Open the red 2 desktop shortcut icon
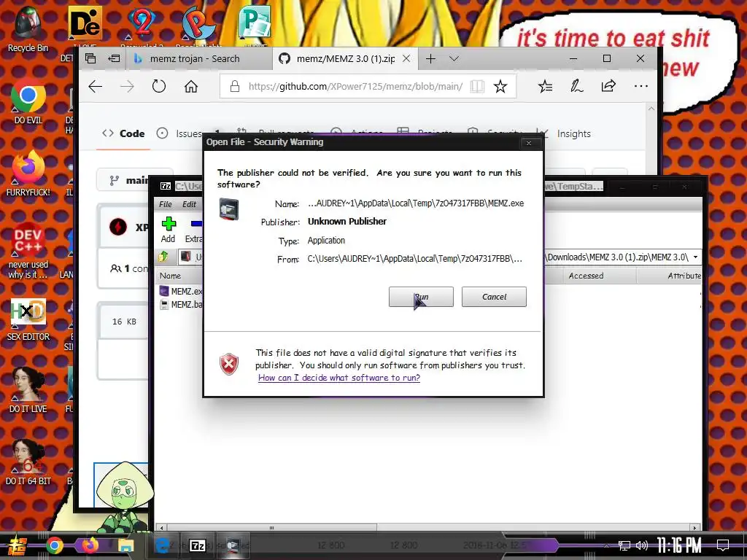Viewport: 747px width, 560px height. coord(142,23)
